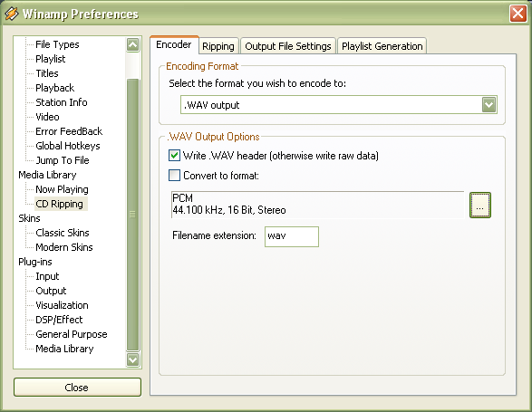Click the 'Filename extension:' label
The width and height of the screenshot is (532, 412).
[x=214, y=235]
